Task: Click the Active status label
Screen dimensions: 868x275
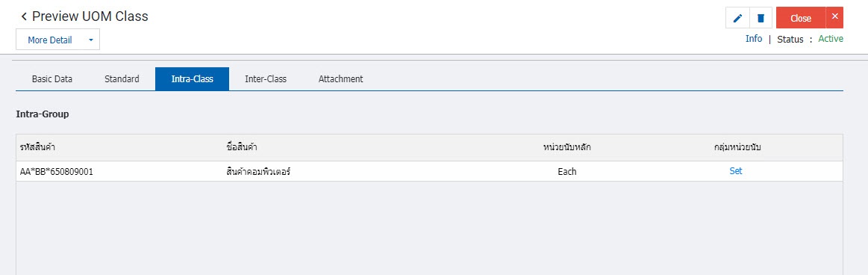Action: click(831, 39)
